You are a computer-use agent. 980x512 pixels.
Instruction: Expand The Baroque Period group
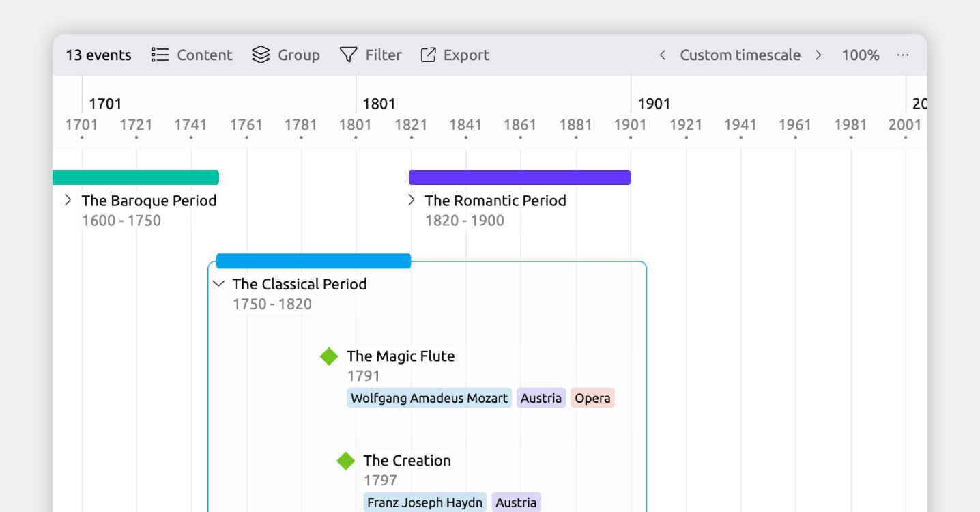pos(68,200)
